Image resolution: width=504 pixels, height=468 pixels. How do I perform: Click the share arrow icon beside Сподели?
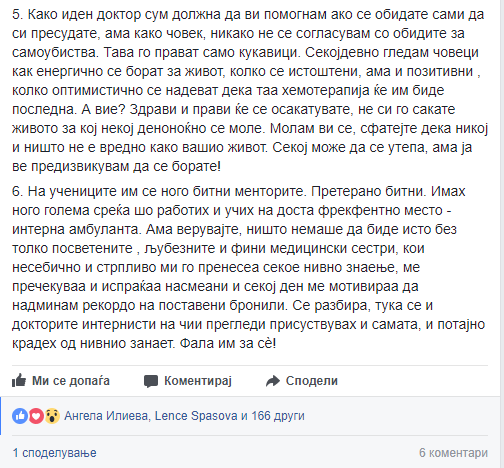tap(273, 381)
